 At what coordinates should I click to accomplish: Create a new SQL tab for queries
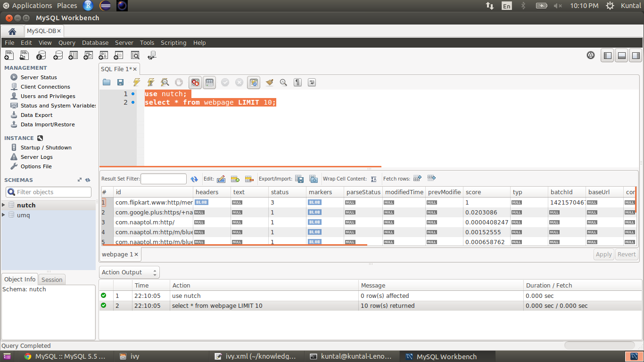click(9, 56)
